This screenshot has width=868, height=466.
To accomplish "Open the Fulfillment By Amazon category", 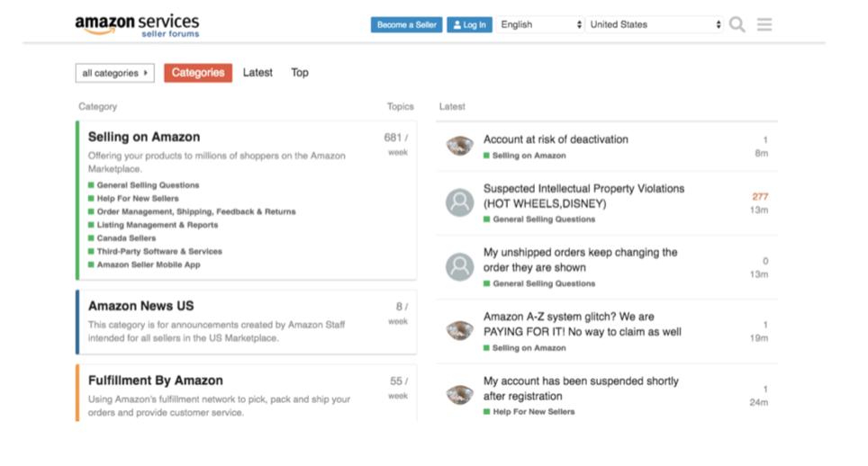I will point(156,381).
